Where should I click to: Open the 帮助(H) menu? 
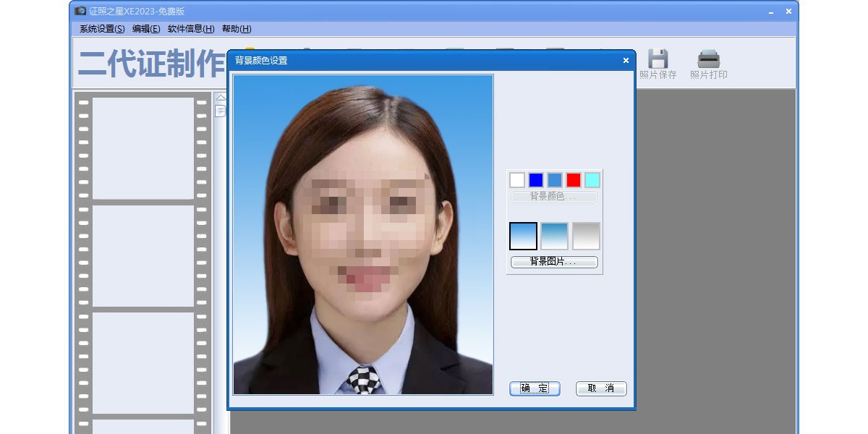pos(237,29)
